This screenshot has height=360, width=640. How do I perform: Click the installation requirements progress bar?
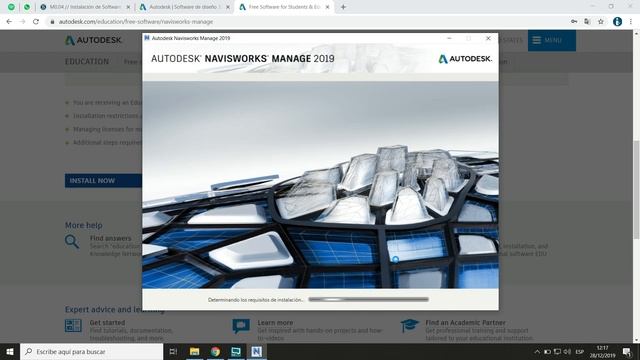pos(369,299)
